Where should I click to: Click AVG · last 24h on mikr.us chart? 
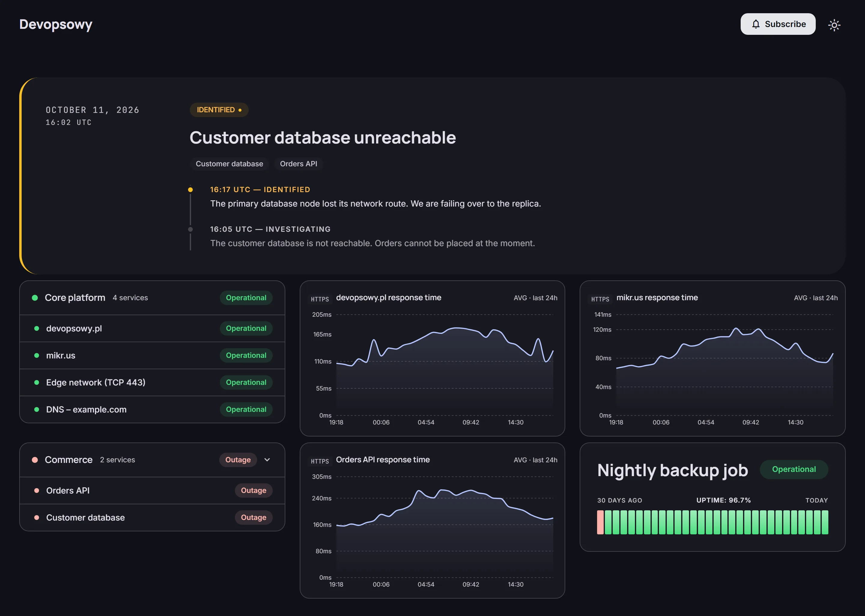pyautogui.click(x=816, y=298)
